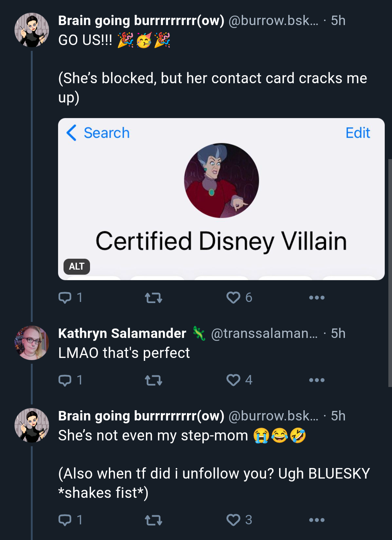Like the GO US!!! post
The width and height of the screenshot is (392, 540).
pyautogui.click(x=239, y=298)
